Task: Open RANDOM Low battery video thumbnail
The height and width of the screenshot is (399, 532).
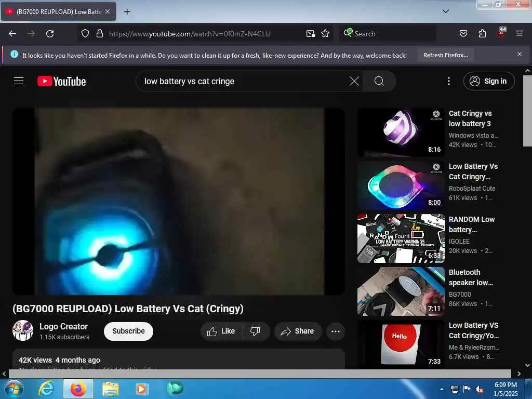Action: [x=401, y=238]
